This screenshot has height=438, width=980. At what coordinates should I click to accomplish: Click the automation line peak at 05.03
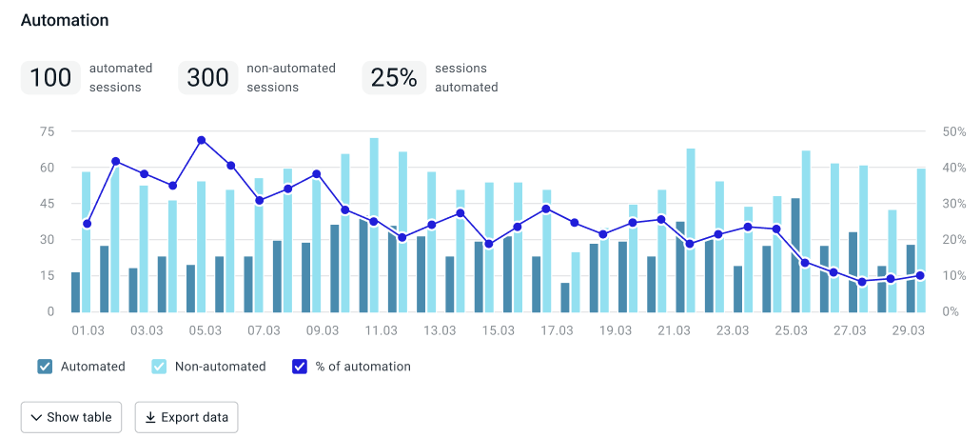[202, 140]
